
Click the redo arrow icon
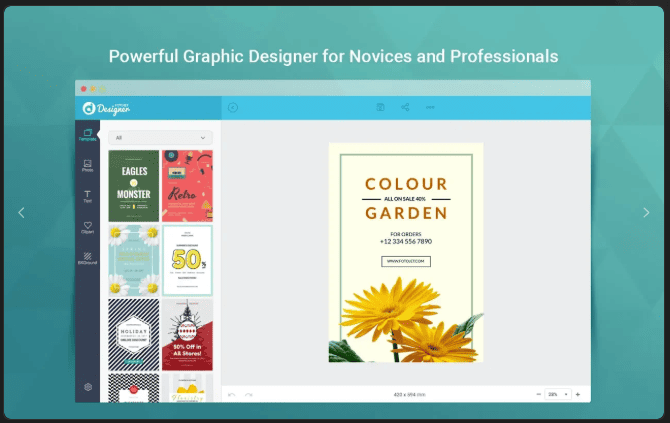249,395
